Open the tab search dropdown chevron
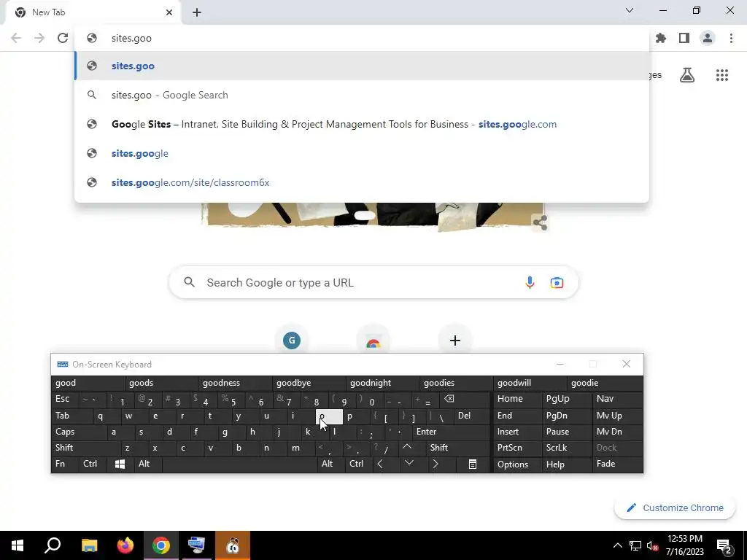 pyautogui.click(x=630, y=10)
